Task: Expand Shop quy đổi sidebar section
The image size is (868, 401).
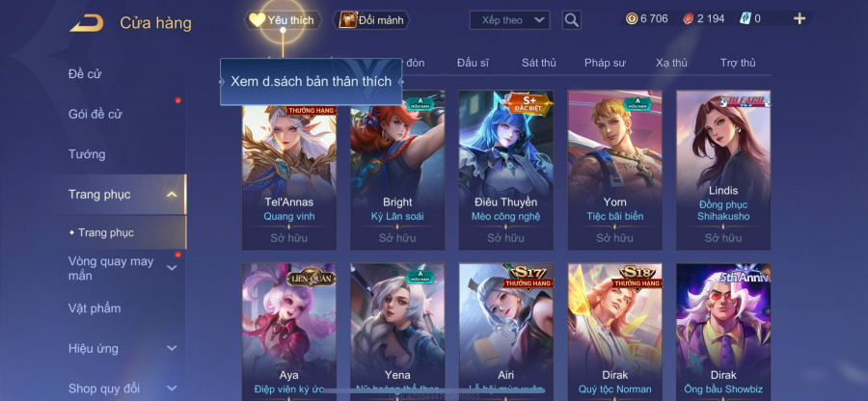Action: (173, 388)
